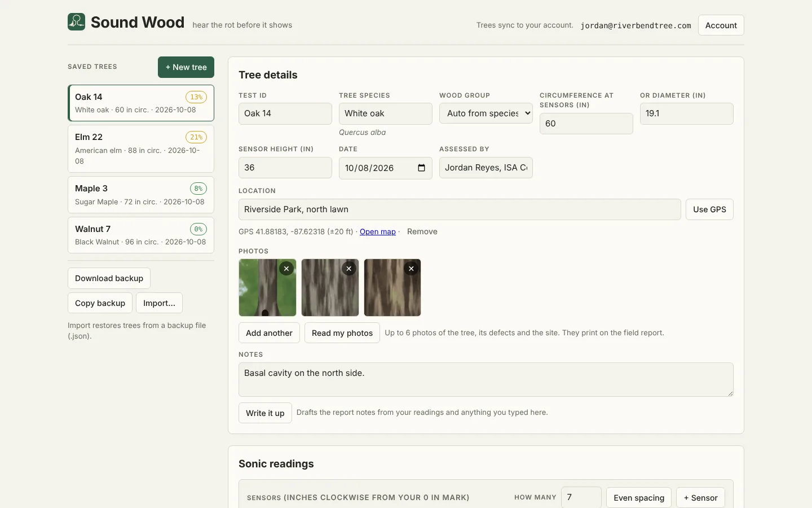Remove the first tree photo
812x508 pixels.
[x=286, y=269]
